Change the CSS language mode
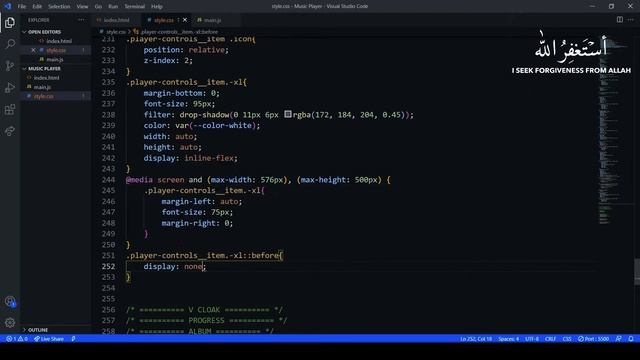This screenshot has width=640, height=360. [x=567, y=339]
